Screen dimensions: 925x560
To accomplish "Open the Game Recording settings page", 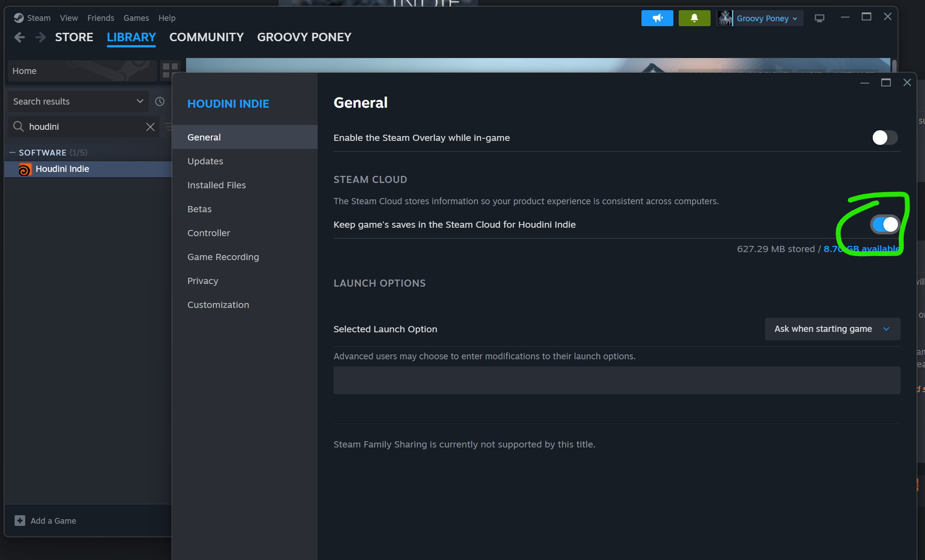I will (x=245, y=257).
